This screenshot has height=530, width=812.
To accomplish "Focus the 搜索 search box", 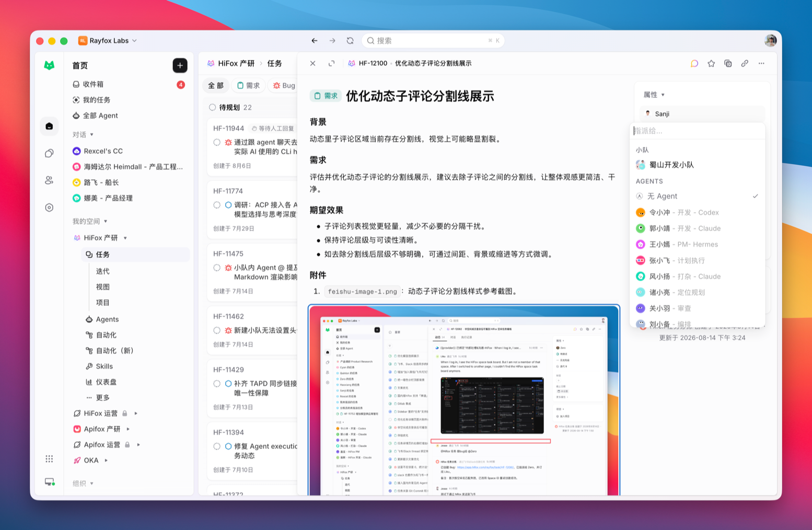I will click(433, 40).
